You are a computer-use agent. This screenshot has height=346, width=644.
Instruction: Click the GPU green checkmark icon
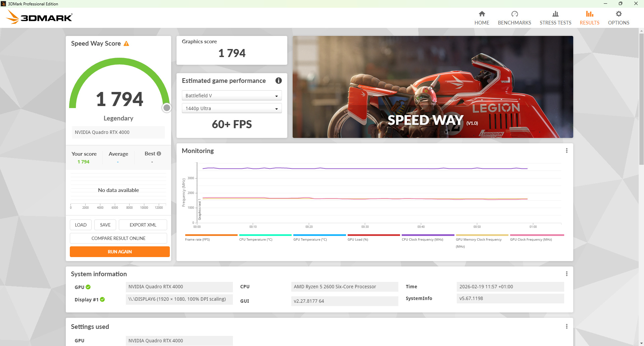[x=88, y=287]
